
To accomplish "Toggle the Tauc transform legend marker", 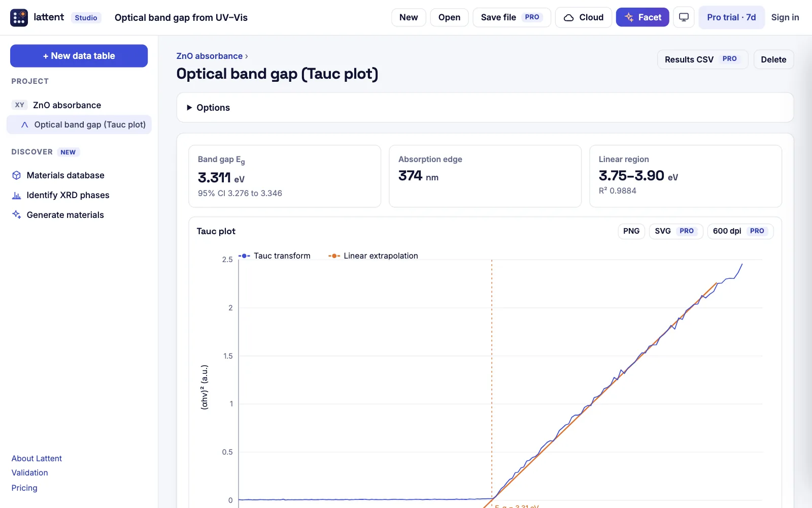I will click(244, 256).
